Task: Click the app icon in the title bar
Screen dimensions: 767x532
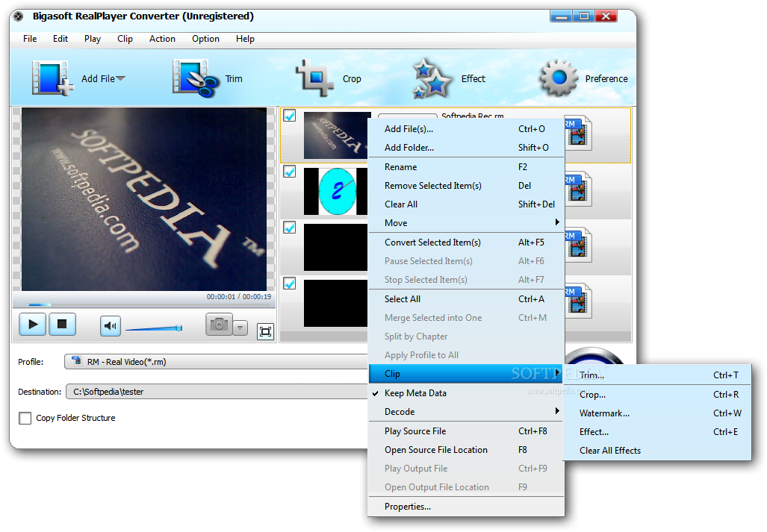Action: tap(19, 16)
